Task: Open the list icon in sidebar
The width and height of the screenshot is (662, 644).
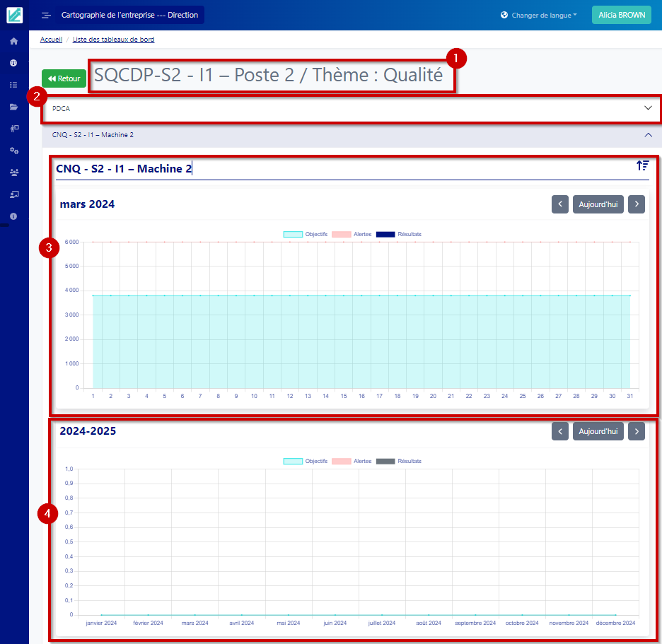Action: point(13,85)
